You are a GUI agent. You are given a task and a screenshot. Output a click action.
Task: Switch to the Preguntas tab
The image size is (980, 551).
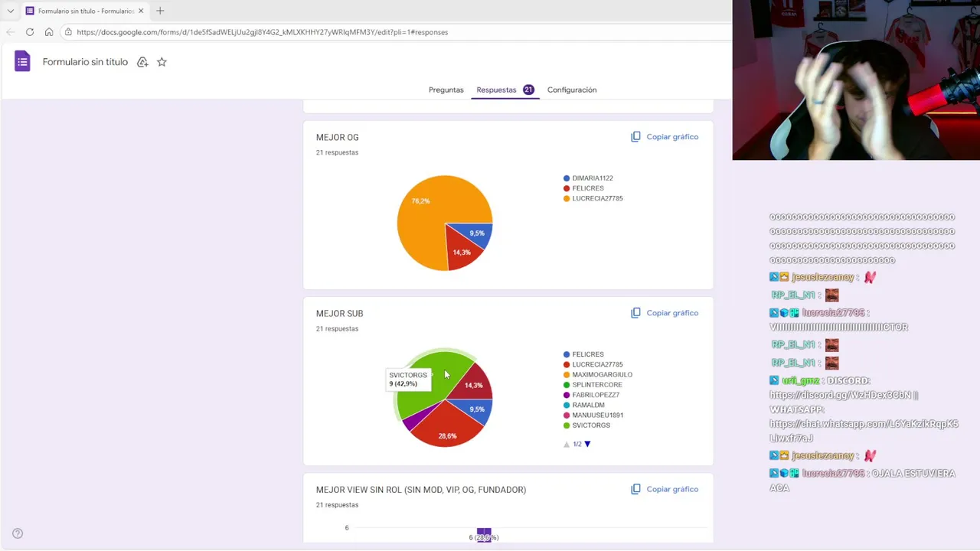tap(446, 90)
